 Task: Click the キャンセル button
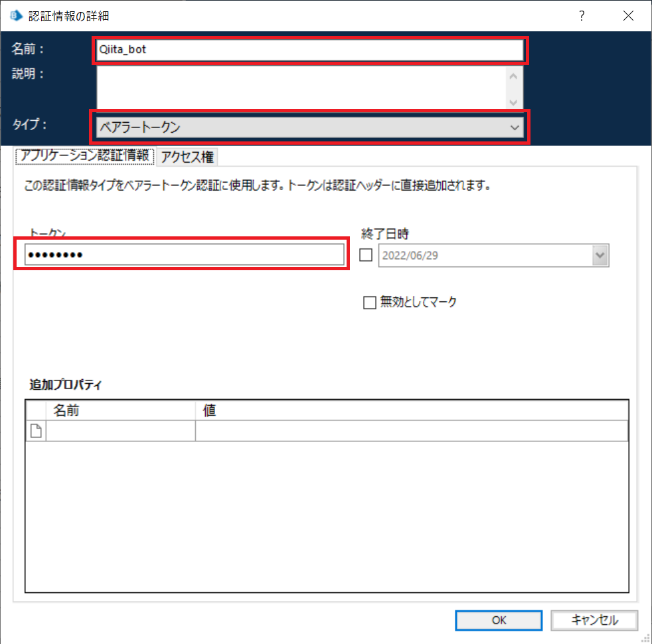click(594, 620)
